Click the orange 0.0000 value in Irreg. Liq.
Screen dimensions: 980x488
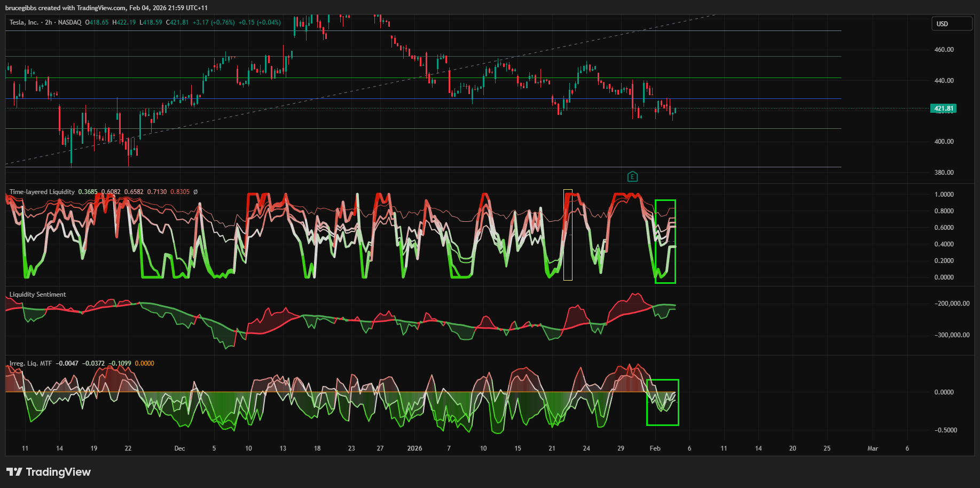click(144, 363)
